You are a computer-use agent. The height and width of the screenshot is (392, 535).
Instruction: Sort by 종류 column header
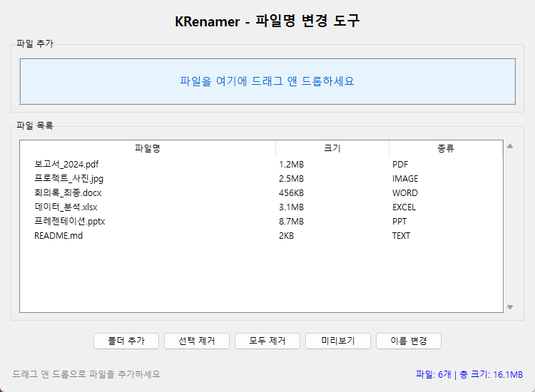click(446, 148)
